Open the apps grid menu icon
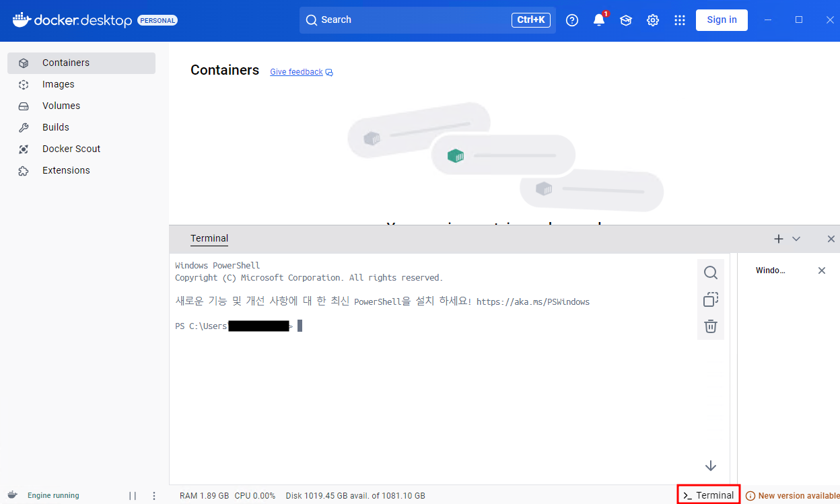The height and width of the screenshot is (504, 840). pos(680,20)
